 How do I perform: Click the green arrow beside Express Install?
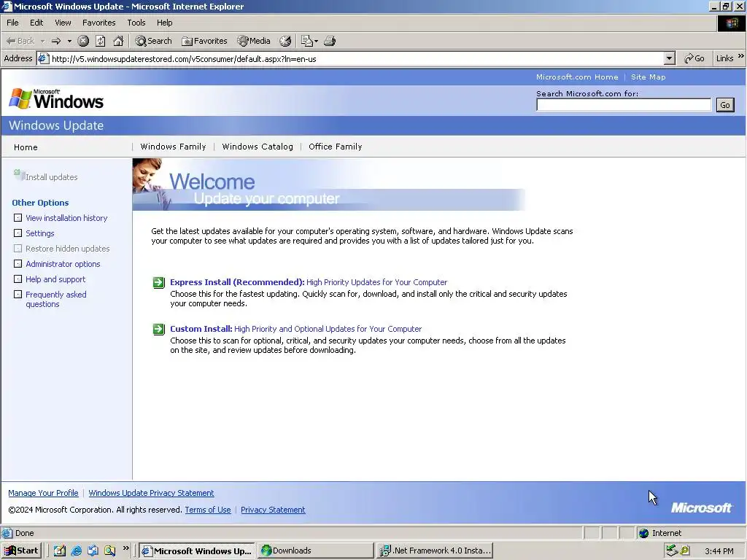pos(158,282)
